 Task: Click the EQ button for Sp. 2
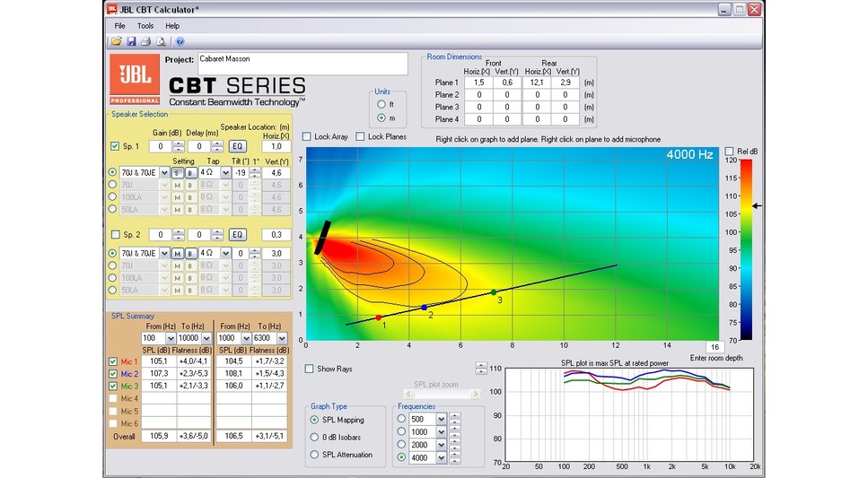point(237,235)
